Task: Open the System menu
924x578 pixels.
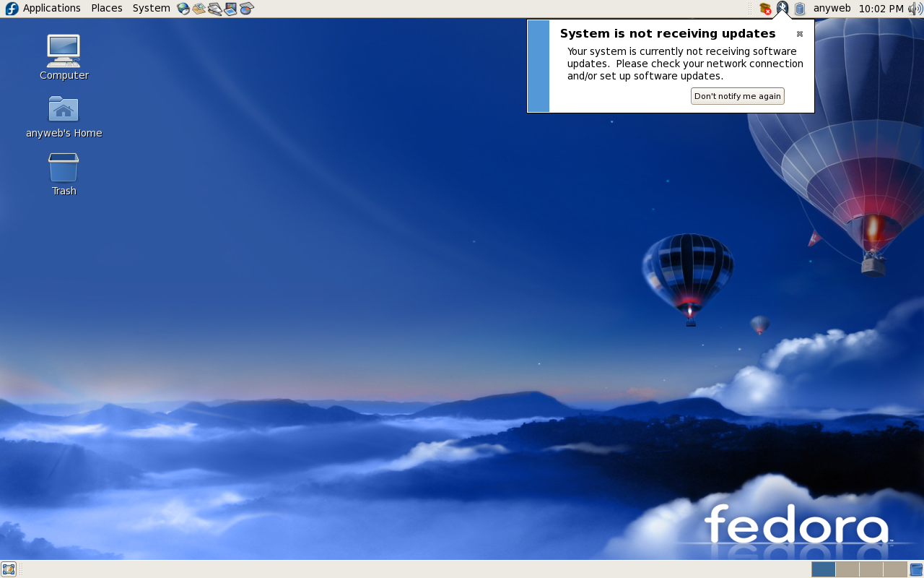Action: (151, 9)
